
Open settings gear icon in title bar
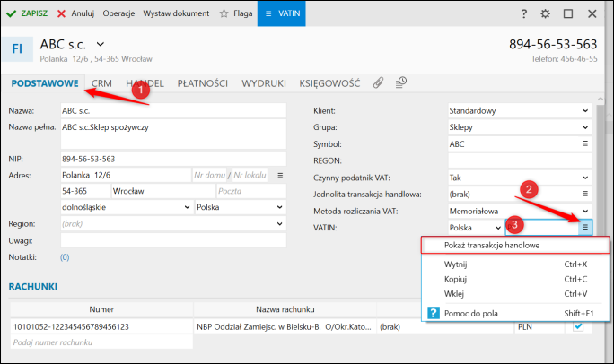[546, 14]
